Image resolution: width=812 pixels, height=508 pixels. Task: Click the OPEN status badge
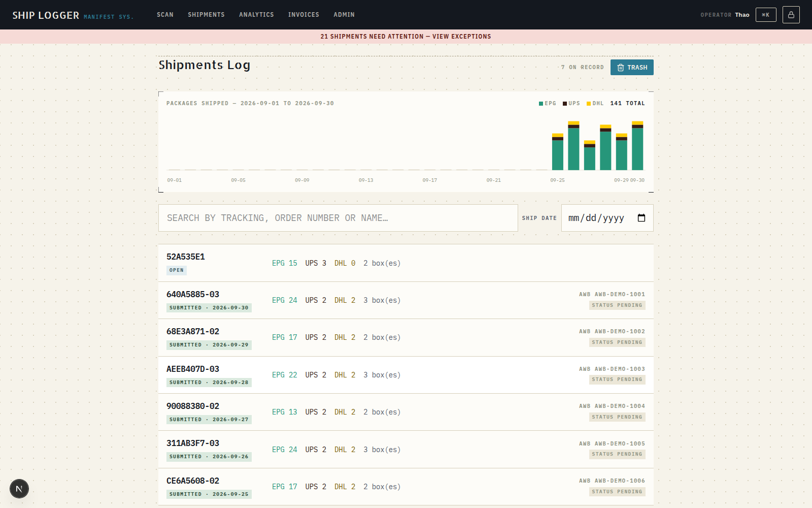(177, 270)
